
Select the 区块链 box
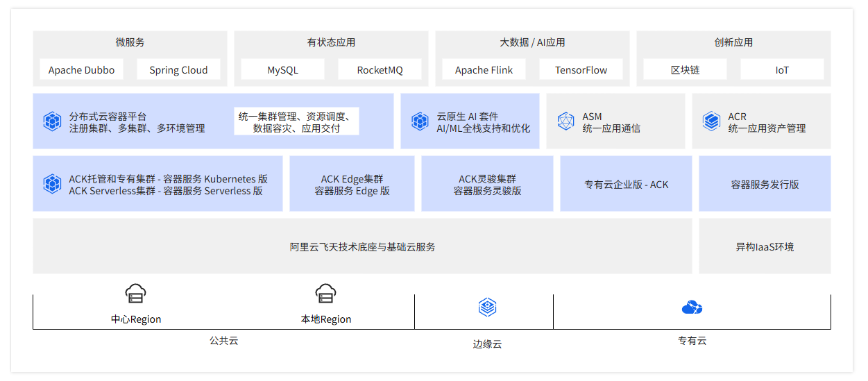(x=685, y=69)
